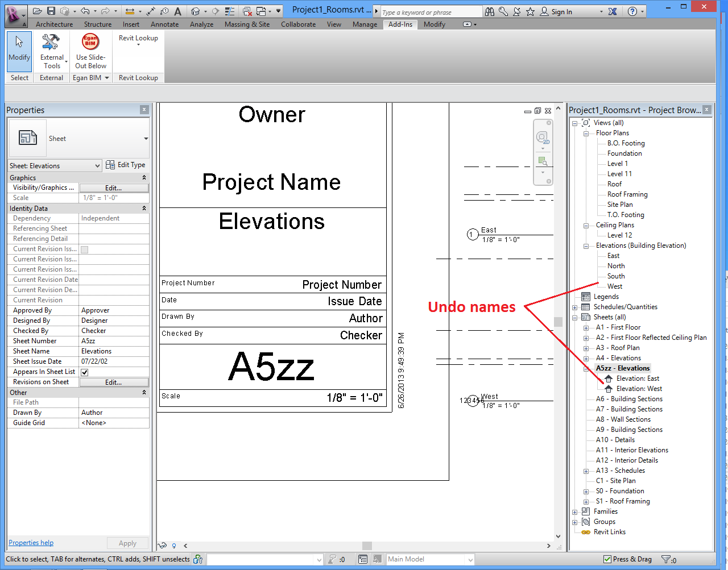Open the Architecture ribbon tab
The image size is (728, 570).
[x=54, y=24]
